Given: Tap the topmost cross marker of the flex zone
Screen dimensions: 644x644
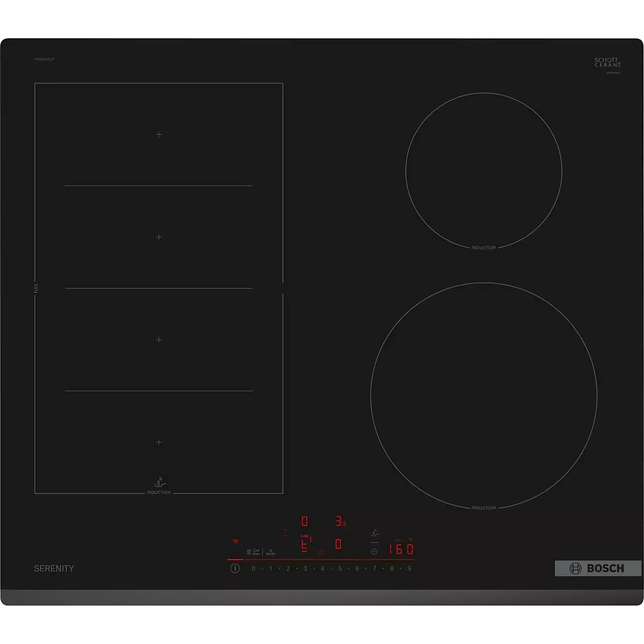Looking at the screenshot, I should (x=159, y=134).
